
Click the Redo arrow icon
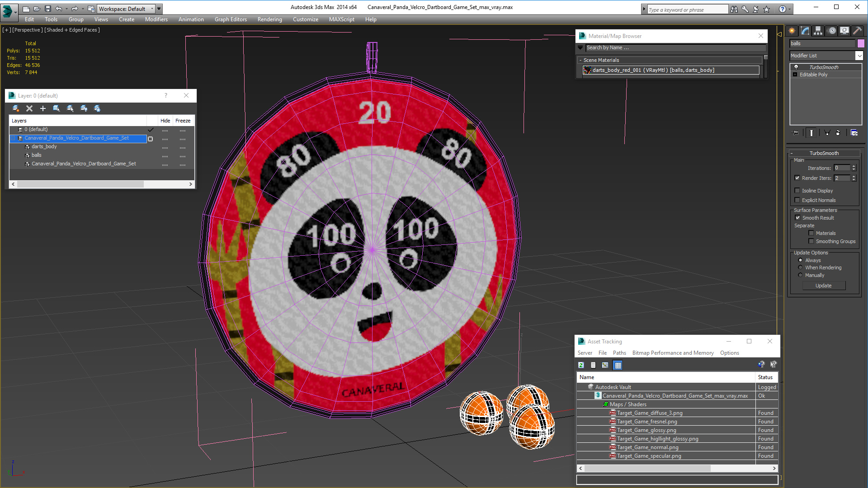point(75,9)
